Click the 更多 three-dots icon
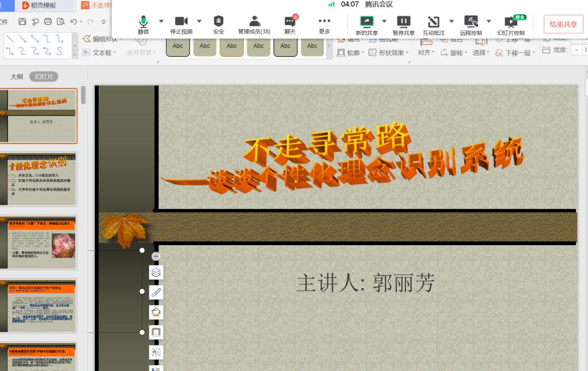588x371 pixels. pyautogui.click(x=324, y=24)
